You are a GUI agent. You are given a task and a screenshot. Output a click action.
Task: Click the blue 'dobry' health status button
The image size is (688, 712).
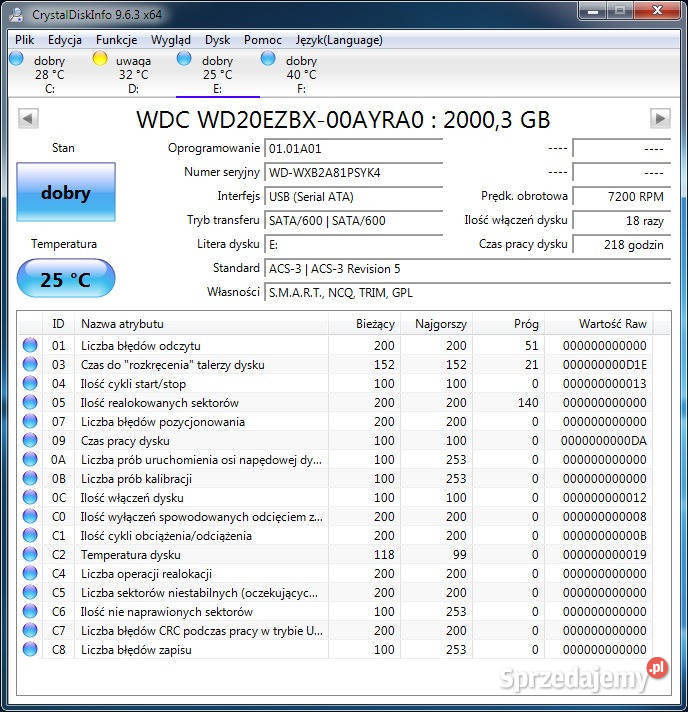(x=66, y=193)
